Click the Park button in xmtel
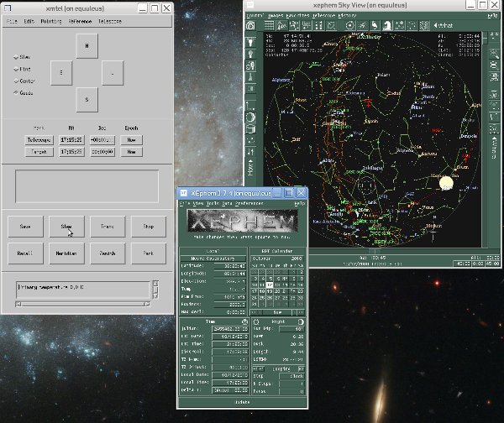This screenshot has height=423, width=504. [149, 253]
